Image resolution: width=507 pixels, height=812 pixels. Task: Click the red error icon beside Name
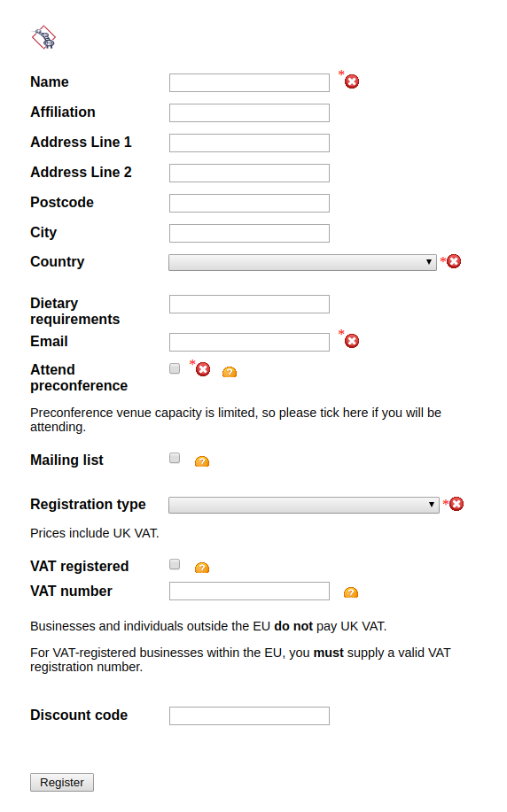(352, 81)
